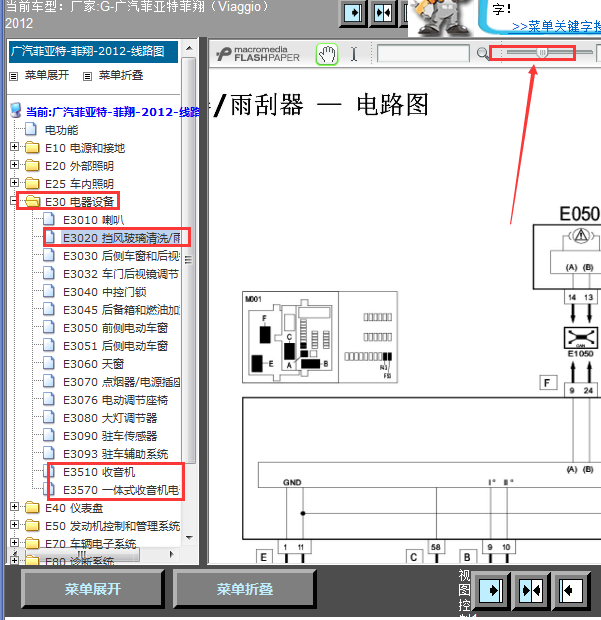Open E3040 中控门锁 diagram

[x=105, y=292]
